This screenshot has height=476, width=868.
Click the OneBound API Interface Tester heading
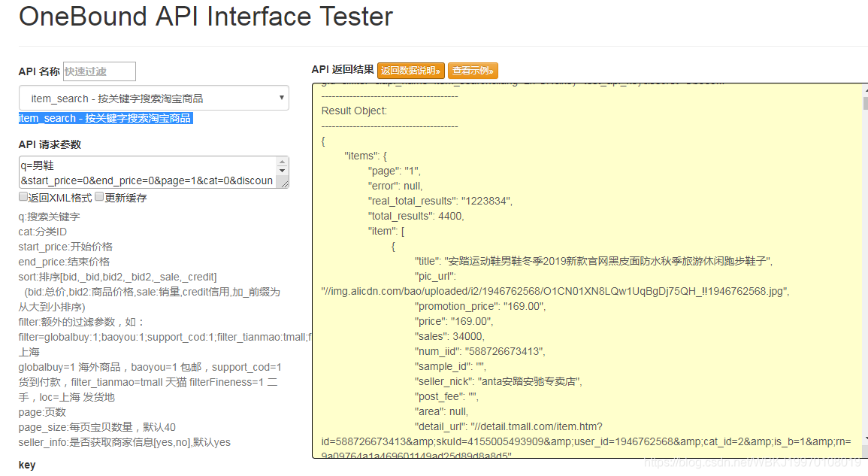pos(206,16)
